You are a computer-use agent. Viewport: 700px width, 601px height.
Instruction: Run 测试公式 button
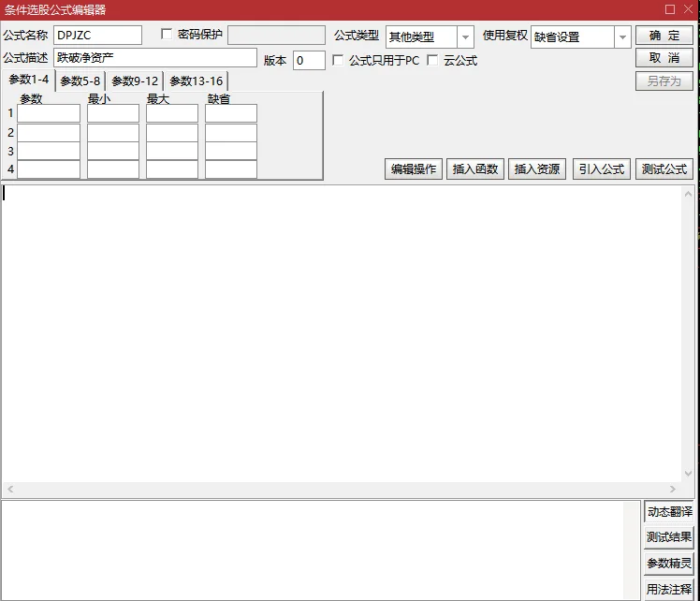664,169
